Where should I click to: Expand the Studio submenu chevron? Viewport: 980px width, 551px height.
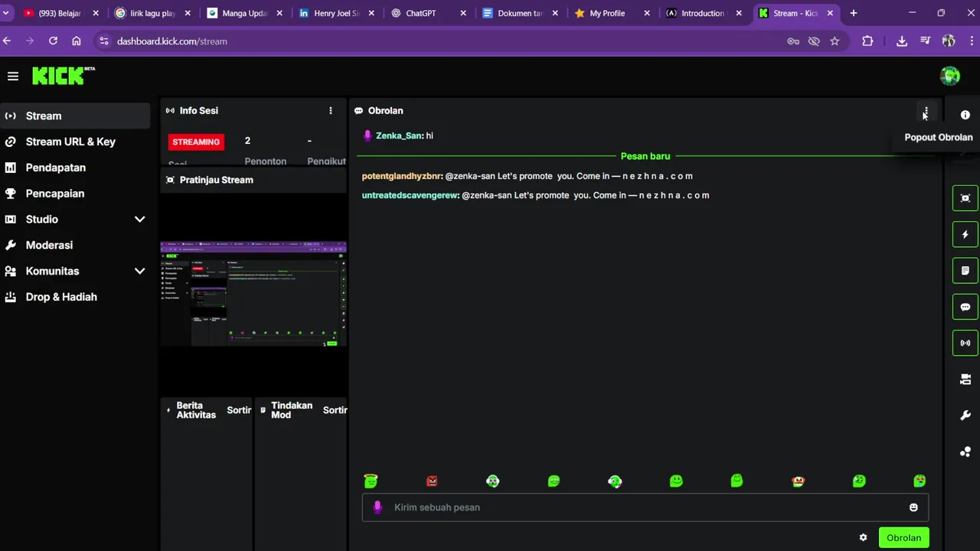click(x=139, y=220)
